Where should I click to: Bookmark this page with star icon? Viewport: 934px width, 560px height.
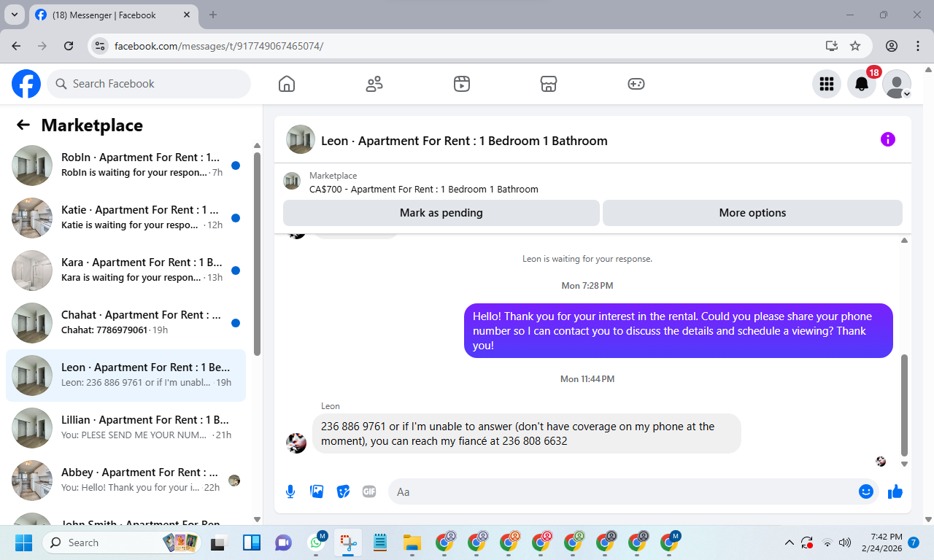click(855, 45)
